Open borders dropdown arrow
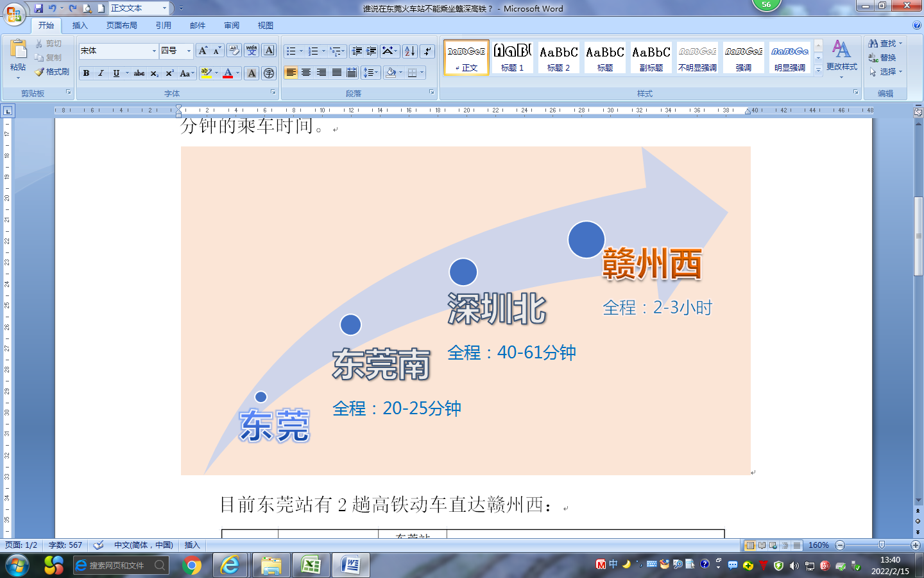Viewport: 924px width, 578px height. (x=422, y=73)
